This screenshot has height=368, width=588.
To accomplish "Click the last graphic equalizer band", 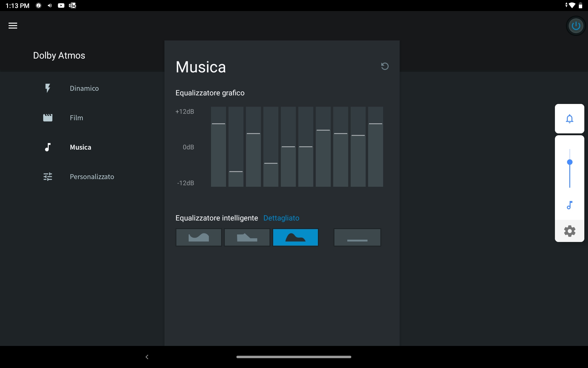I will [x=375, y=147].
